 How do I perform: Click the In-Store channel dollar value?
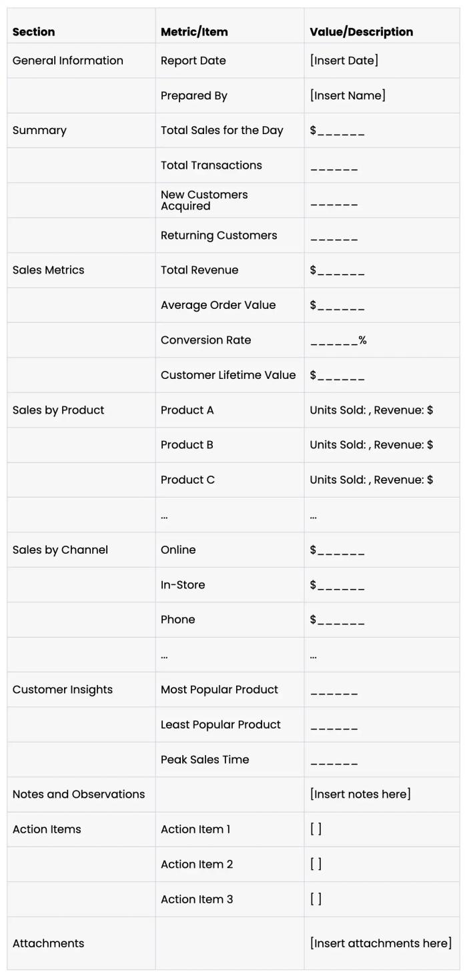pos(337,585)
